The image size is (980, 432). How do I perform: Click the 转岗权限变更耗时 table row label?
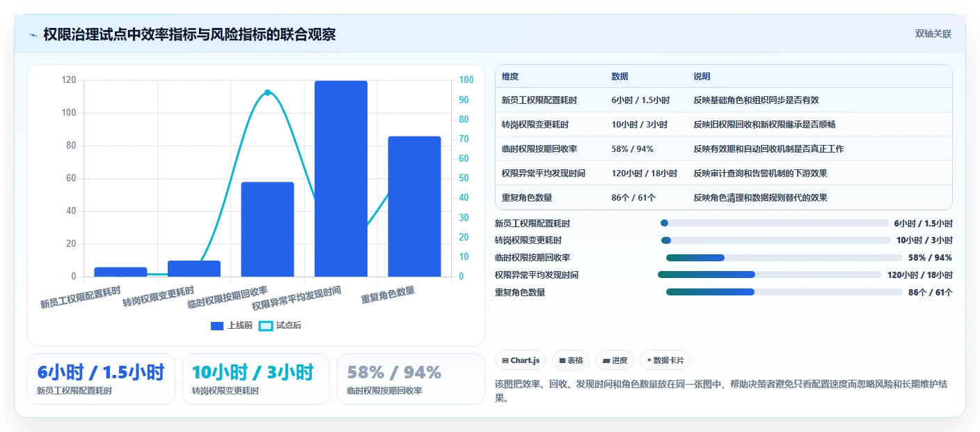[x=535, y=125]
